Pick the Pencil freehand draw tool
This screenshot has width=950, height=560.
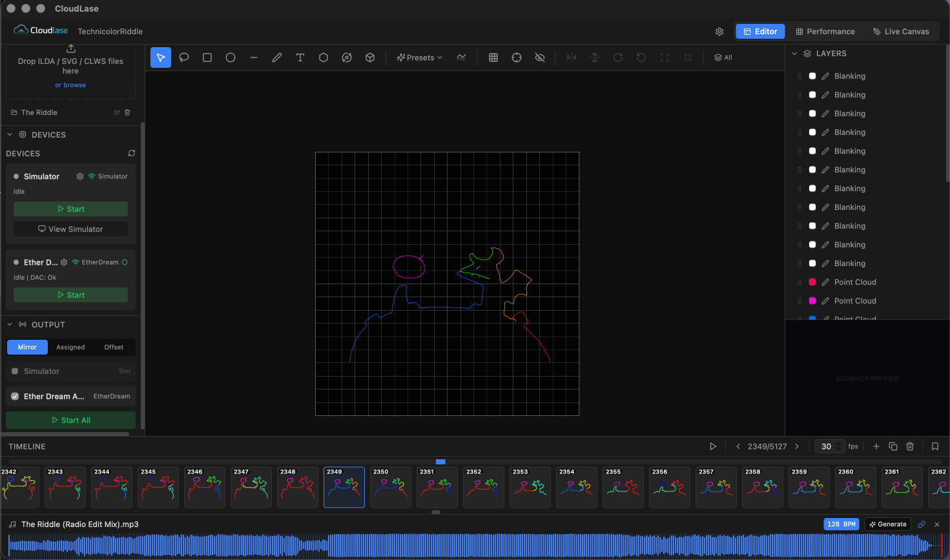pyautogui.click(x=277, y=57)
